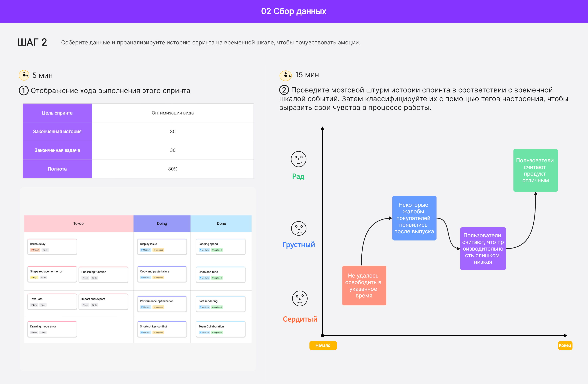Select the sad face icon above Грустный
The height and width of the screenshot is (384, 588).
pos(298,229)
